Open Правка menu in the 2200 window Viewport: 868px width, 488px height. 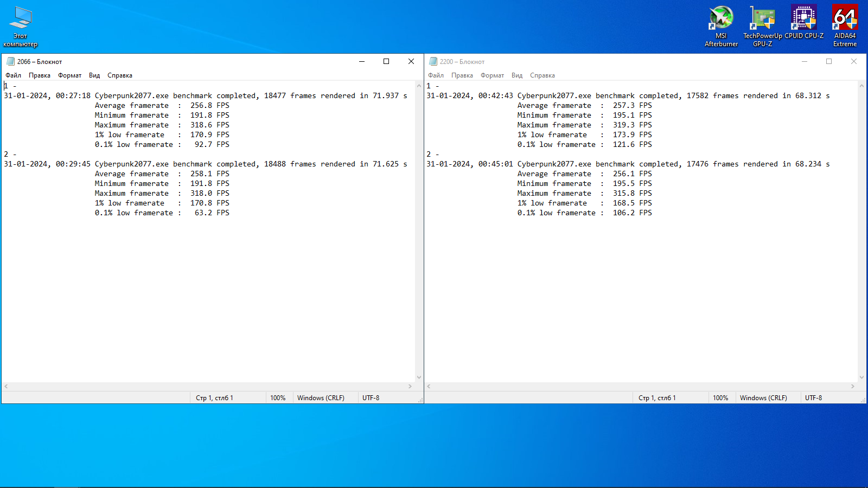[462, 75]
